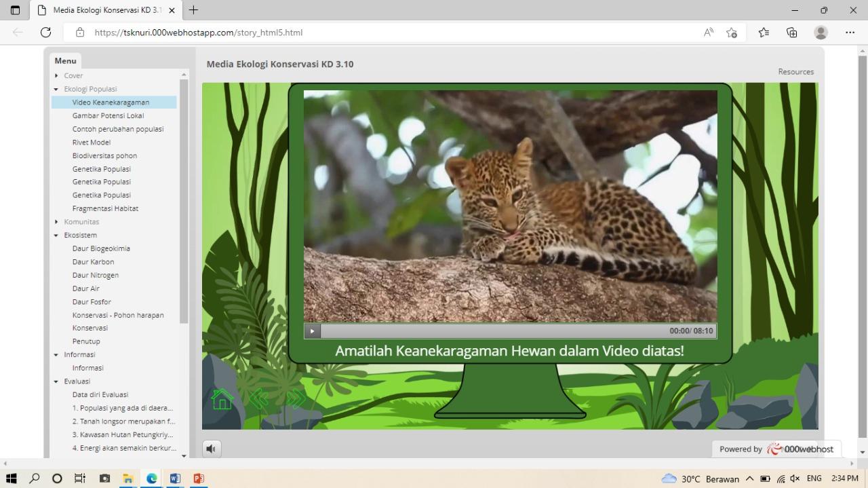Open Microsoft Word from taskbar
The image size is (868, 488).
coord(175,478)
